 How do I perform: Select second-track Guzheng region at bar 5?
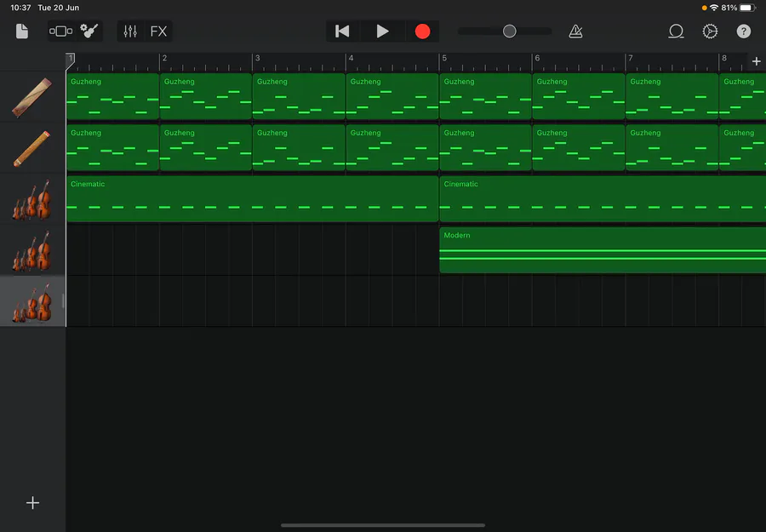tap(486, 147)
